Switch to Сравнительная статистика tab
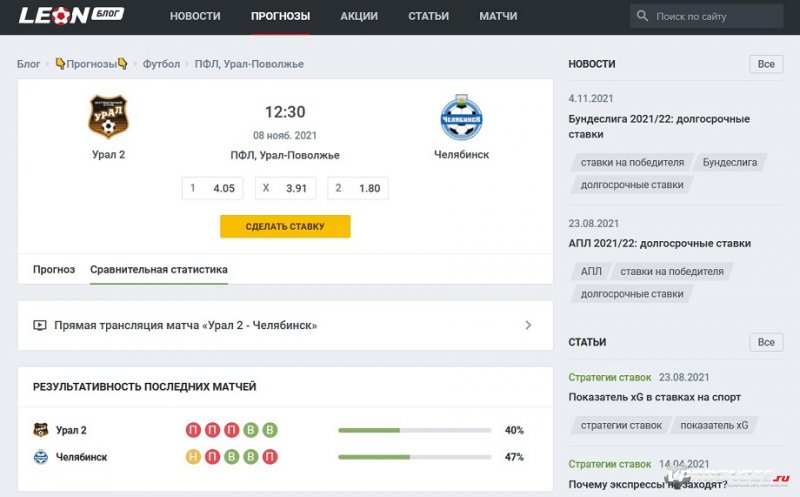800x497 pixels. 159,269
